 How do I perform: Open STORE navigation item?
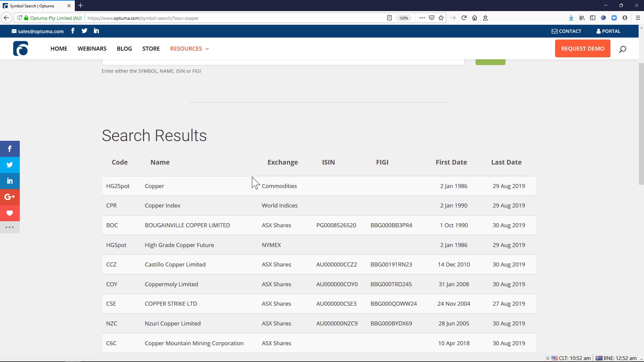[x=151, y=49]
